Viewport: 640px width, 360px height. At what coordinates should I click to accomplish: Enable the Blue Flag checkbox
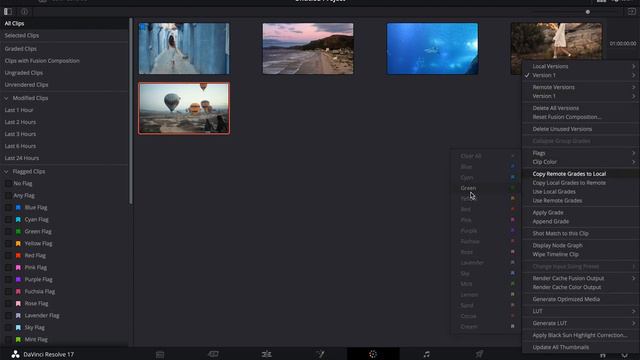8,207
